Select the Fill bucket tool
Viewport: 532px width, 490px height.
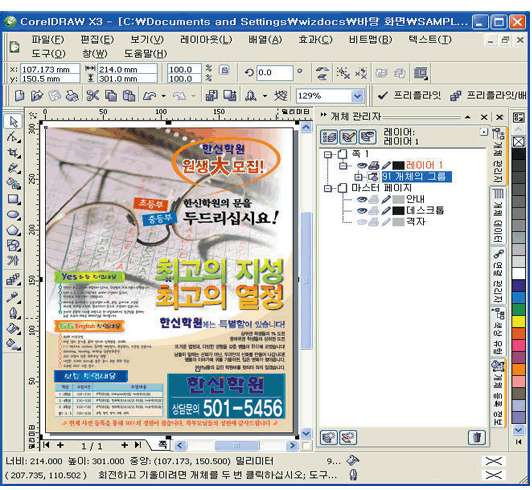(13, 328)
